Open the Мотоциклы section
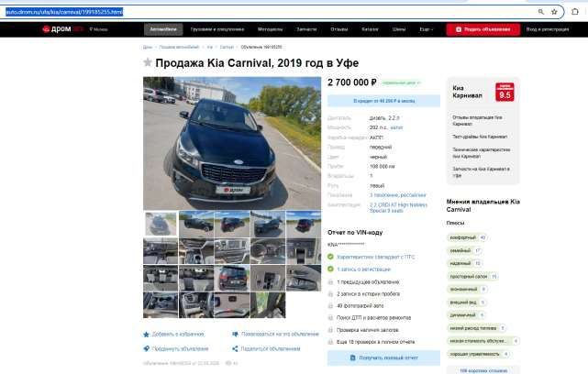 point(270,29)
